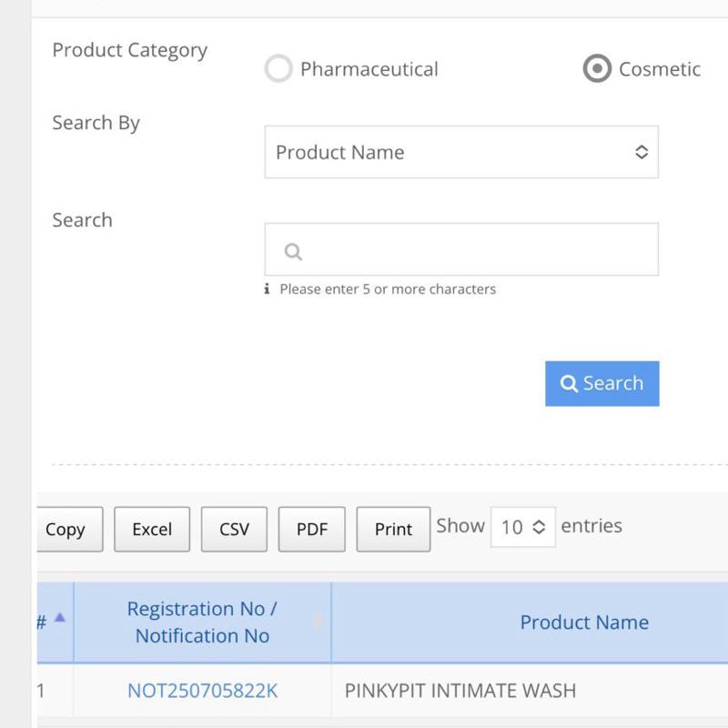The width and height of the screenshot is (728, 728).
Task: Sort by Registration No / Notification No
Action: [202, 622]
